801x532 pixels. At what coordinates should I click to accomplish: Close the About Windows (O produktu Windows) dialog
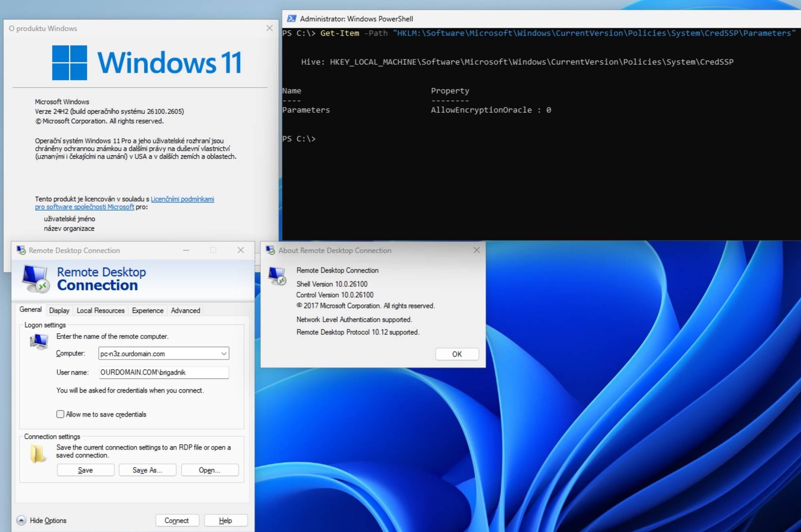pyautogui.click(x=269, y=28)
